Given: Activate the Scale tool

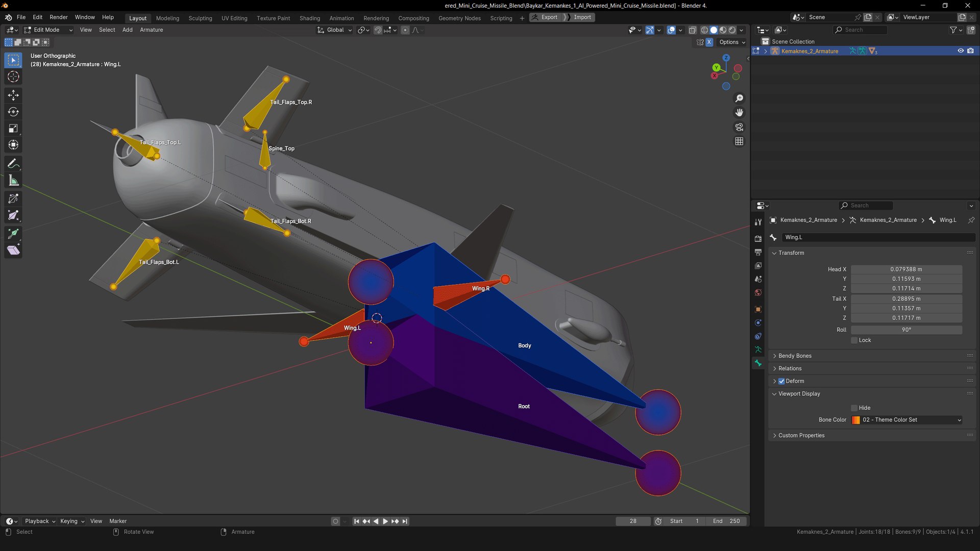Looking at the screenshot, I should coord(13,129).
